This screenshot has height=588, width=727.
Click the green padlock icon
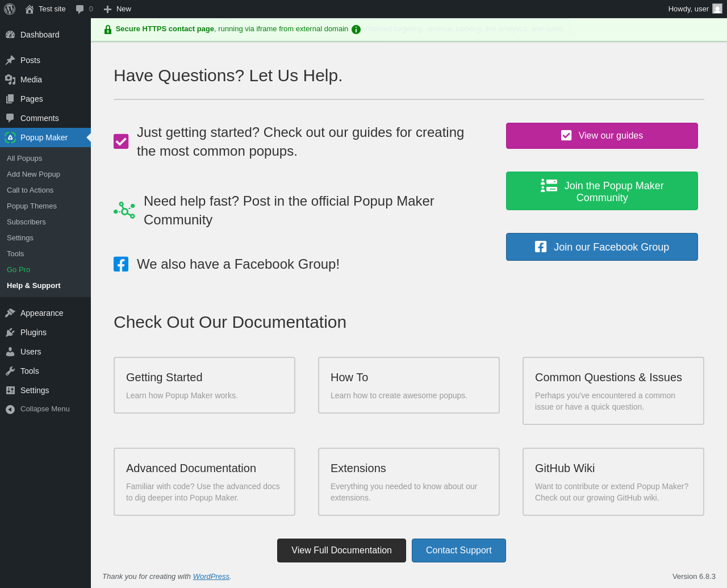click(108, 30)
